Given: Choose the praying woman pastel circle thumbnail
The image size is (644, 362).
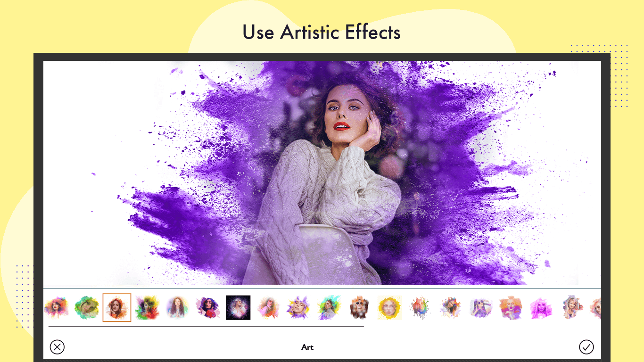Looking at the screenshot, I should (177, 308).
